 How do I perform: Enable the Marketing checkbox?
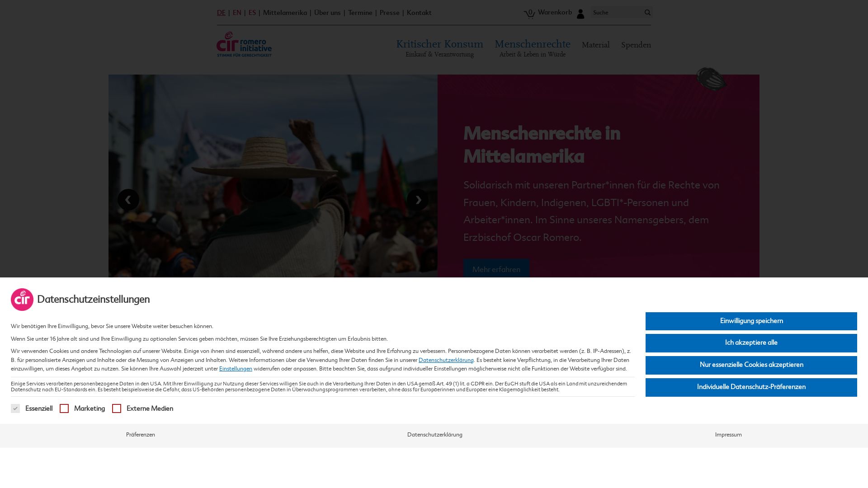pos(64,408)
